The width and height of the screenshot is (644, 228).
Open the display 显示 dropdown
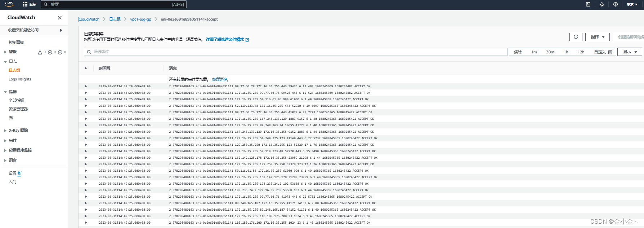pos(630,52)
